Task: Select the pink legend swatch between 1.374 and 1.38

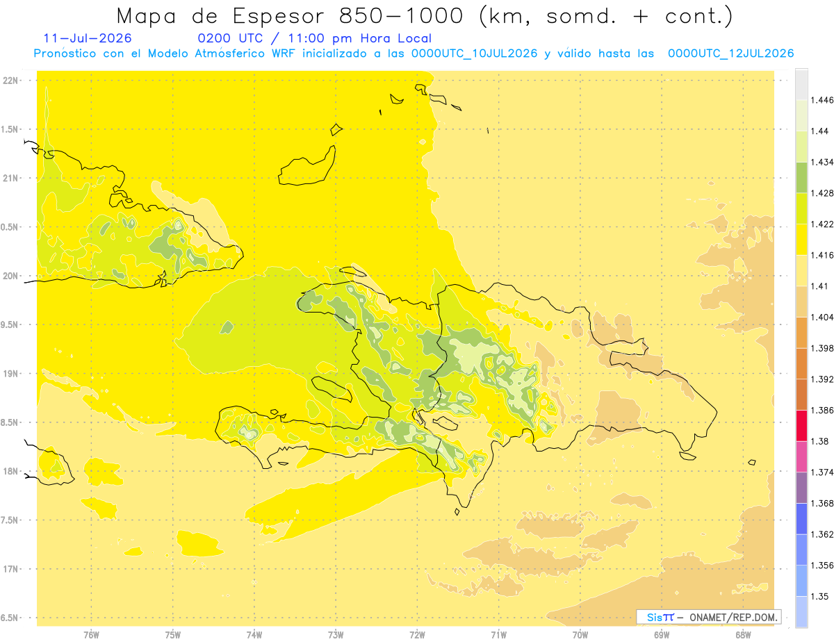Action: pos(801,456)
